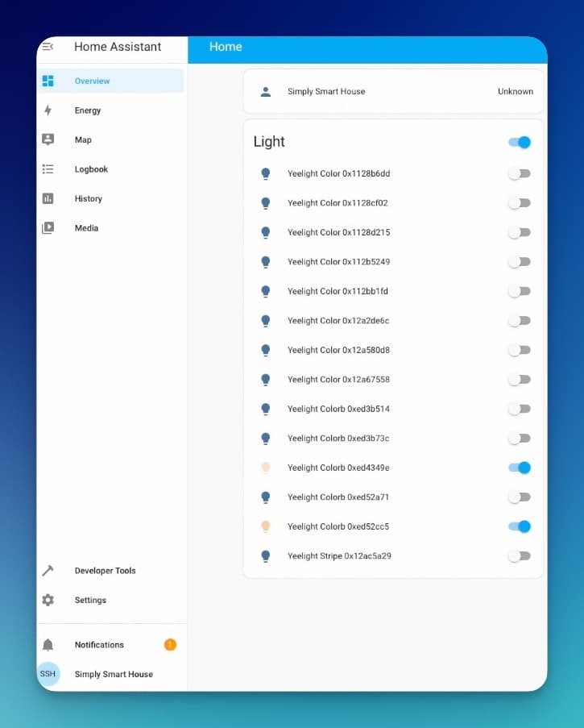Screen dimensions: 584x728
Task: Click the SSH user avatar
Action: pyautogui.click(x=48, y=674)
